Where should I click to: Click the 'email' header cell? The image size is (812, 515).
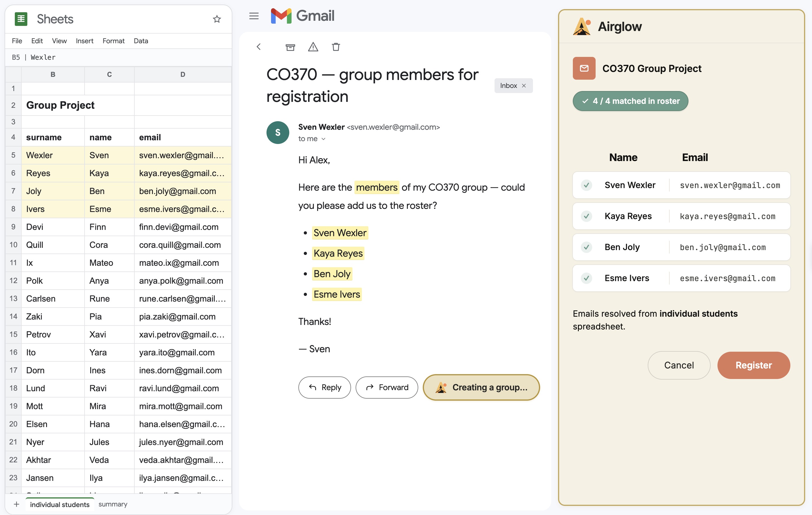[x=183, y=137]
